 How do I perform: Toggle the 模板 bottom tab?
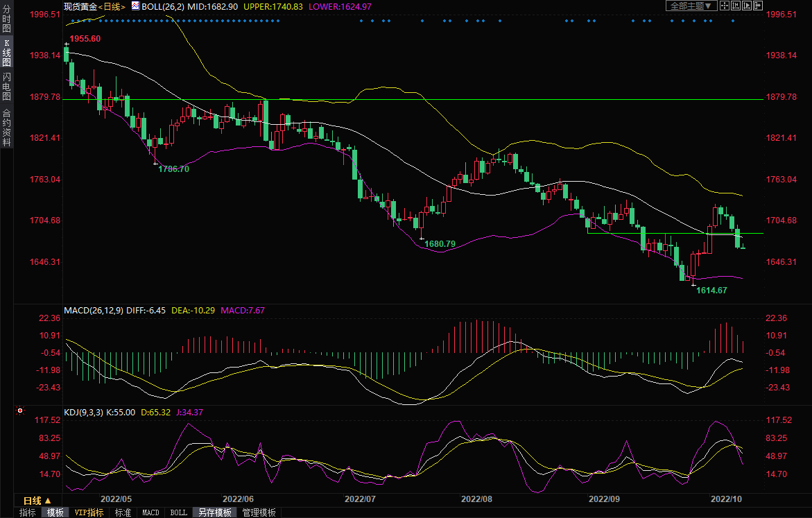pos(55,512)
